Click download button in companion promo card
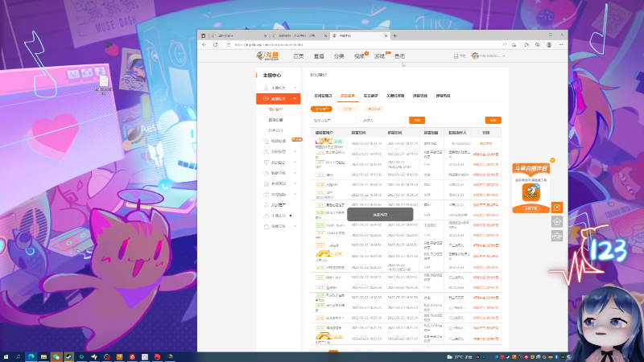The width and height of the screenshot is (644, 362). click(531, 208)
